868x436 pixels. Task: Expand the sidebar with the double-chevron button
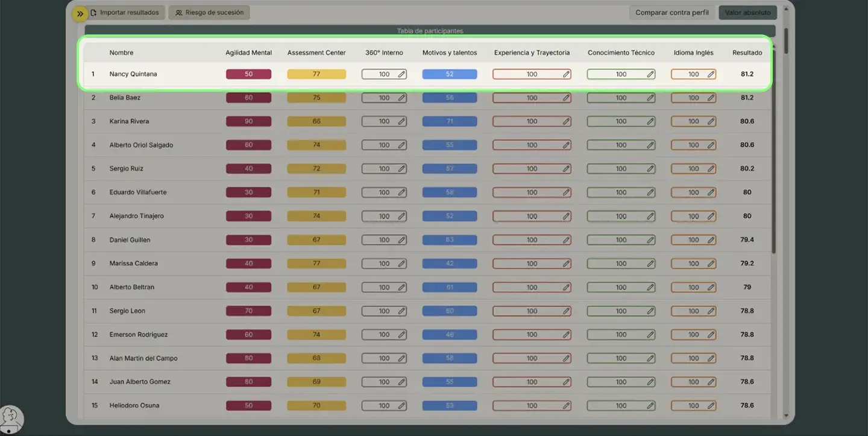80,13
